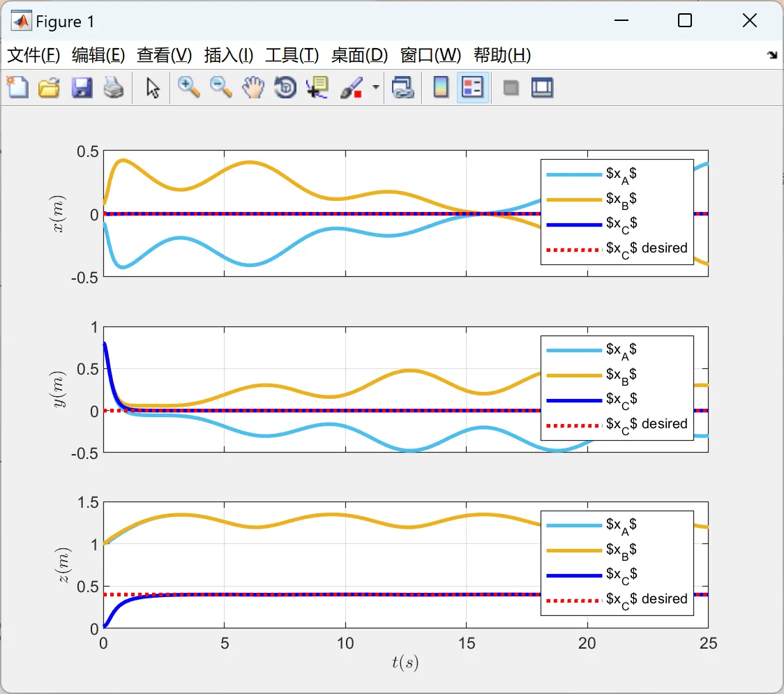Close the Figure 1 window

coord(750,20)
